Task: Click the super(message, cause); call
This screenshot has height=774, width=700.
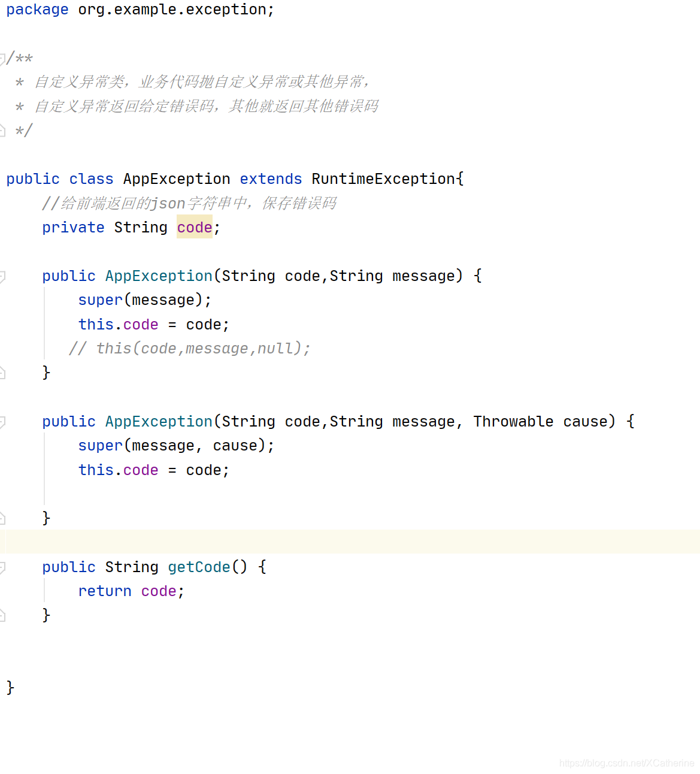Action: (176, 446)
